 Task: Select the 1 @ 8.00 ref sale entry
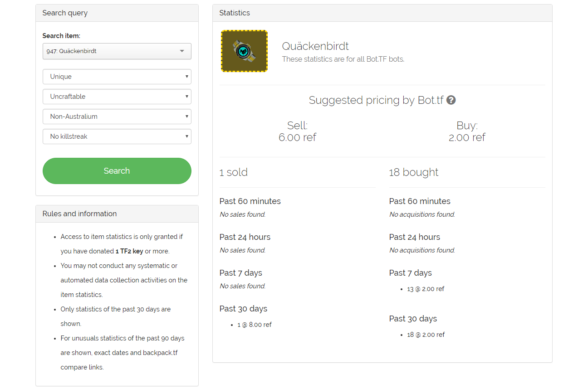click(x=254, y=325)
